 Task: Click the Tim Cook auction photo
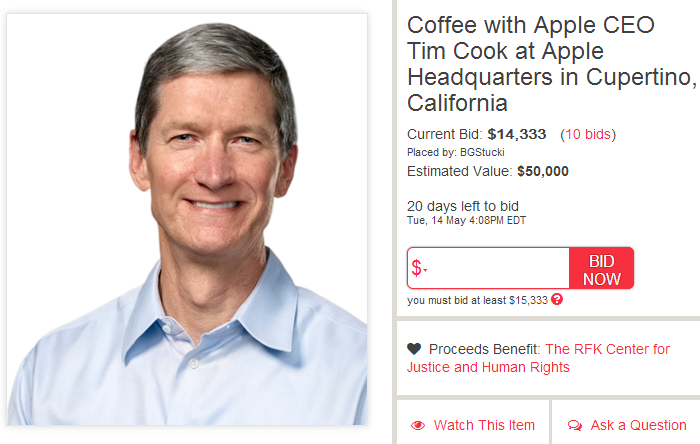point(188,220)
